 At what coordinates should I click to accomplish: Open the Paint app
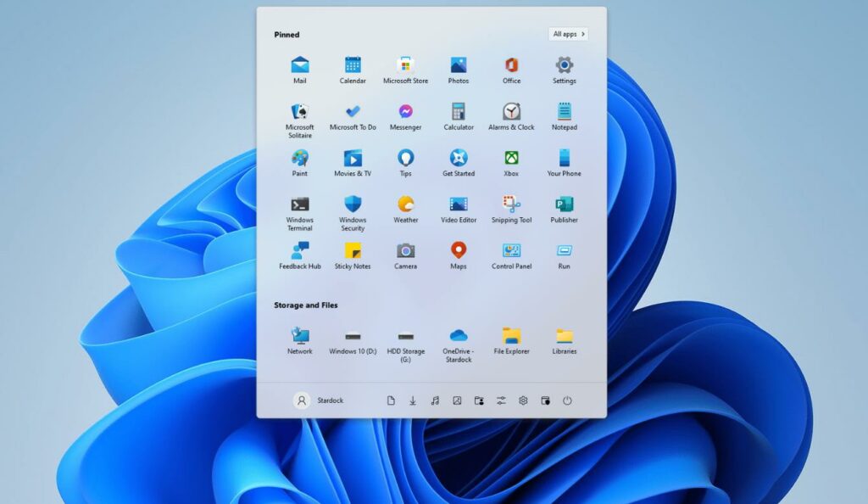pyautogui.click(x=299, y=164)
